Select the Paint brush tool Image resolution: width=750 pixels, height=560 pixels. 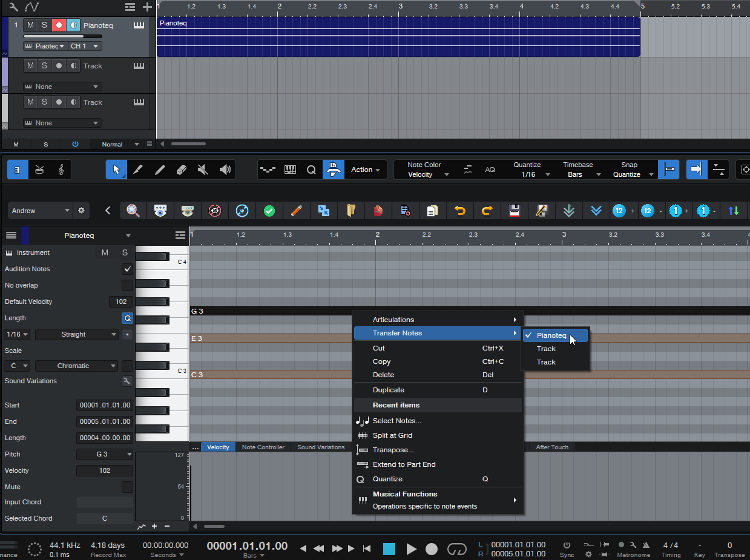(x=160, y=170)
